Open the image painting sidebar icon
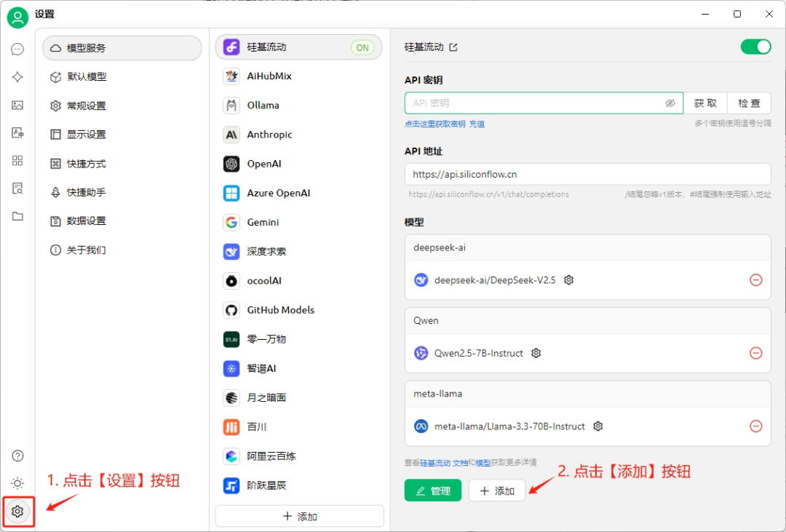Viewport: 786px width, 532px height. click(x=17, y=105)
